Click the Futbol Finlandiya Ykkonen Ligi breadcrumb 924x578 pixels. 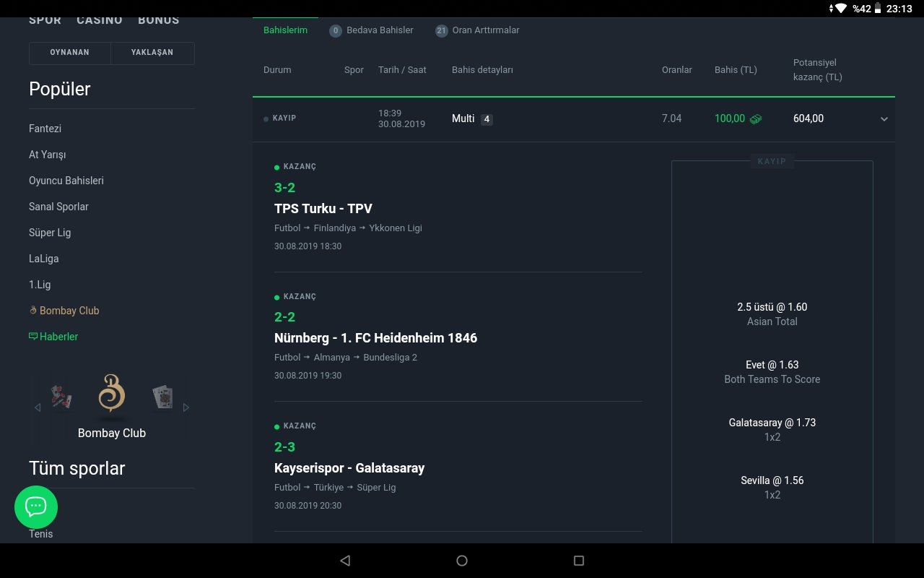[348, 228]
